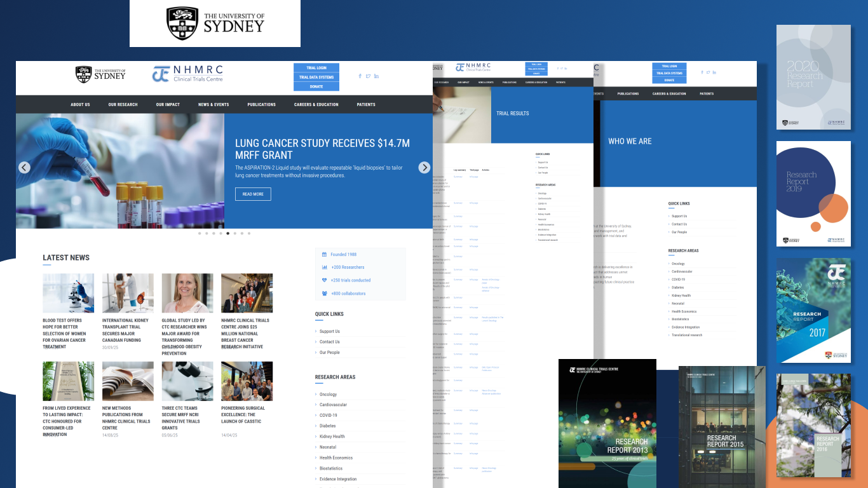Click the LinkedIn icon in the homepage header
The height and width of the screenshot is (488, 868).
click(376, 76)
